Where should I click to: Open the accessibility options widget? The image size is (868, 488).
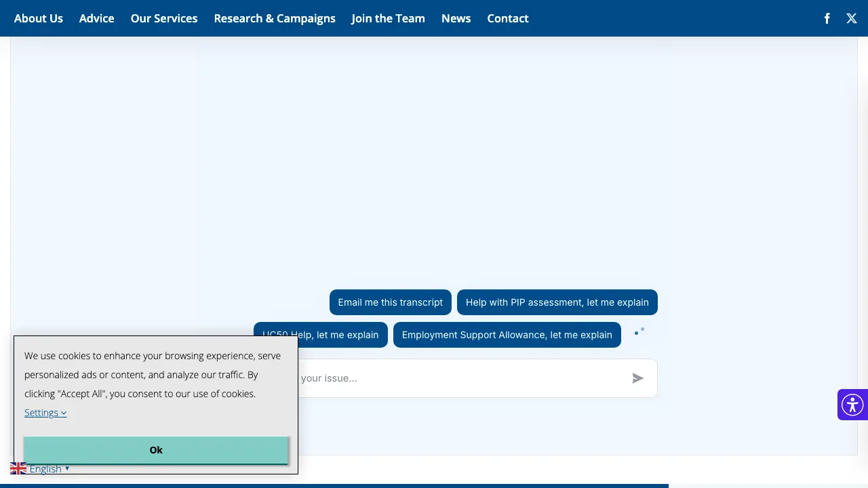[x=852, y=405]
